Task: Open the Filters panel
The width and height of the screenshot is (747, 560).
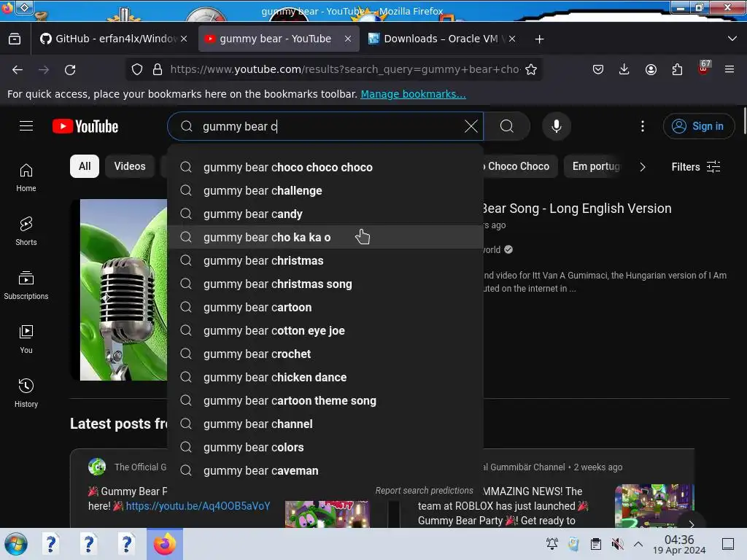Action: tap(695, 167)
